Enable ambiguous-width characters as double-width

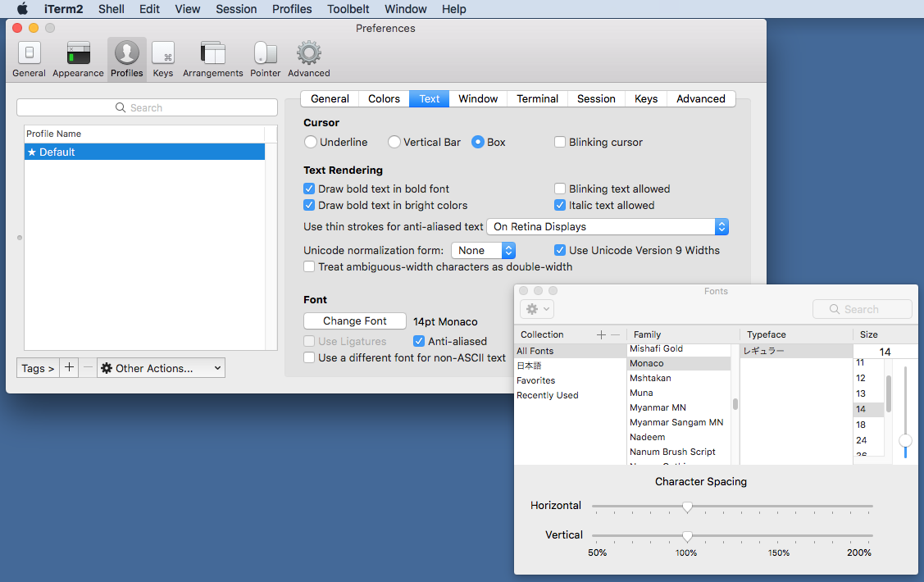click(x=309, y=267)
